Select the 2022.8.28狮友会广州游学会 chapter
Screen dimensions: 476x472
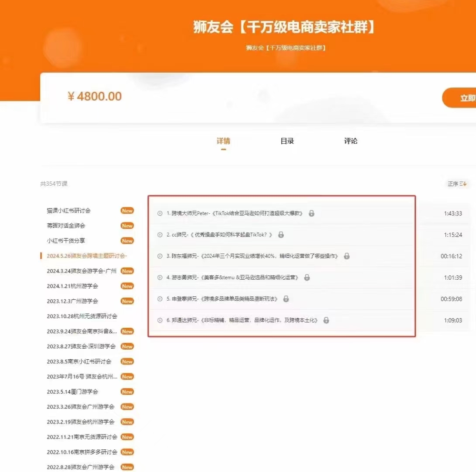tap(80, 467)
